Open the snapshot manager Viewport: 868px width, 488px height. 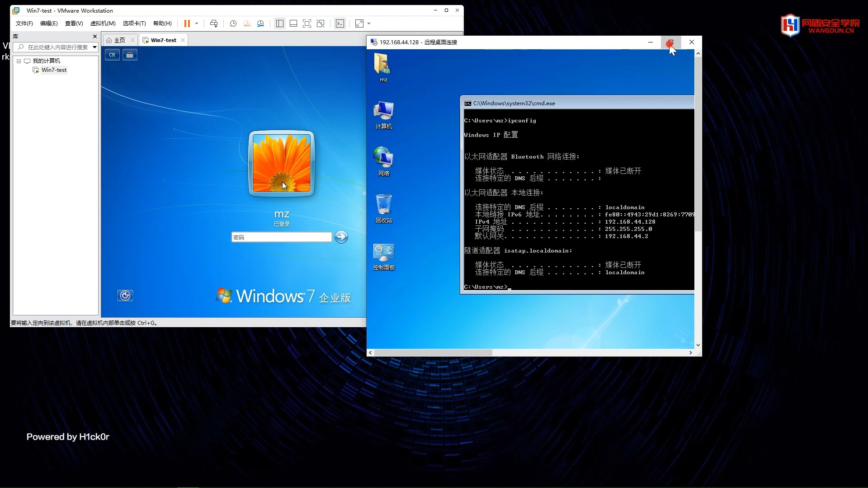point(261,23)
